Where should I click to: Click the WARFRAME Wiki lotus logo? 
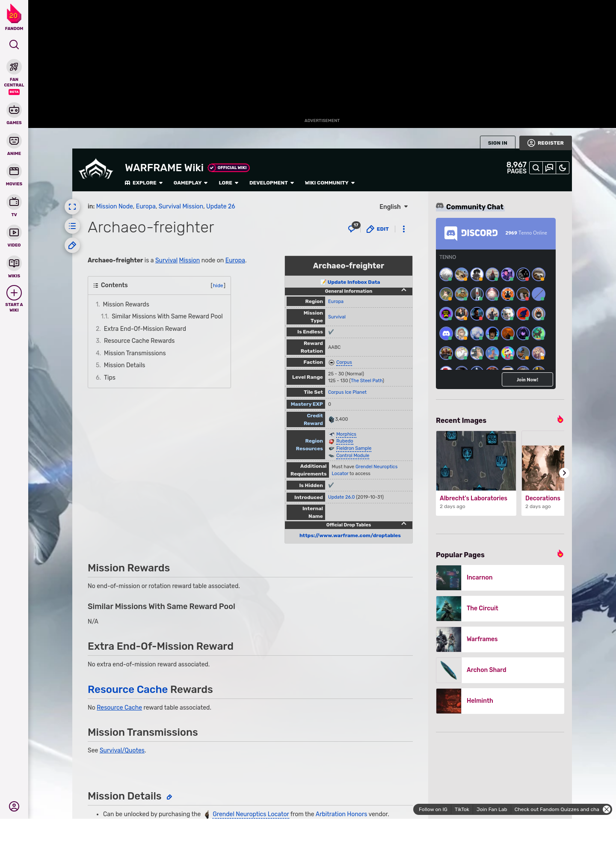point(96,169)
